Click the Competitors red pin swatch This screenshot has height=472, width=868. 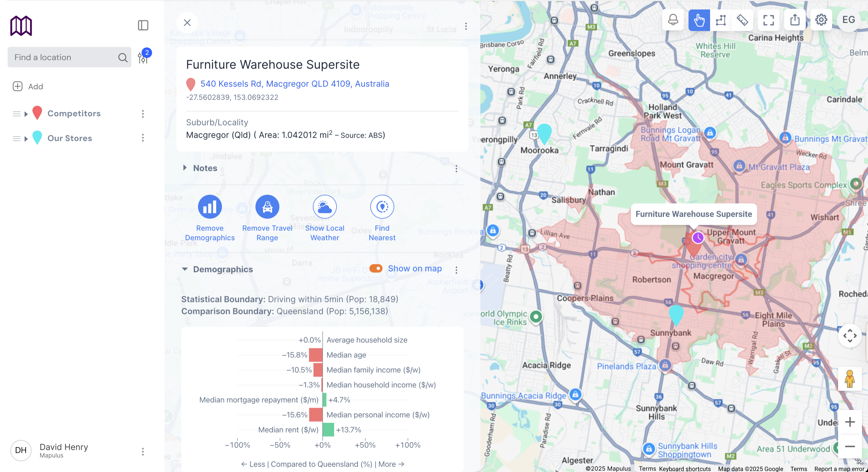[x=37, y=113]
